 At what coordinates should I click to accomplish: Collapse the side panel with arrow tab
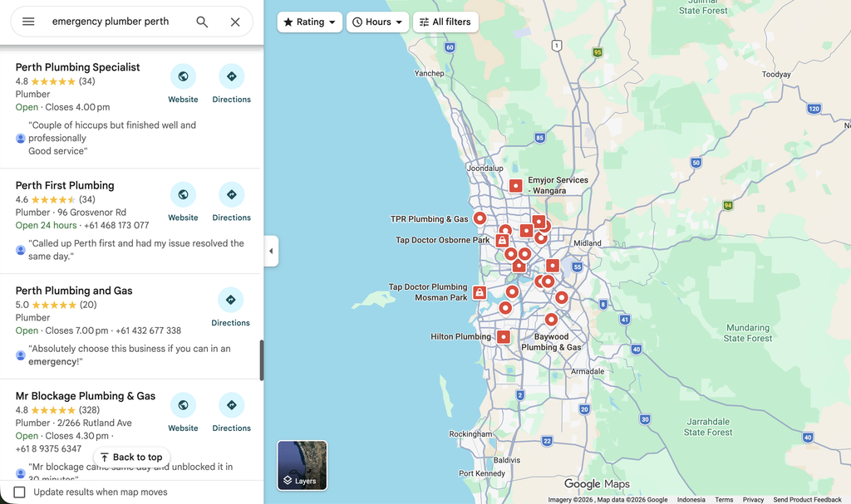coord(271,251)
